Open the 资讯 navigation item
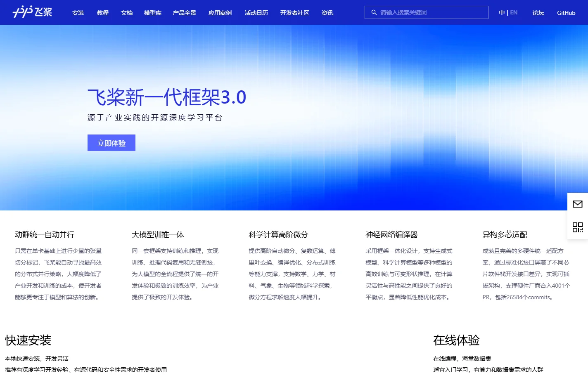The height and width of the screenshot is (385, 588). [x=327, y=13]
